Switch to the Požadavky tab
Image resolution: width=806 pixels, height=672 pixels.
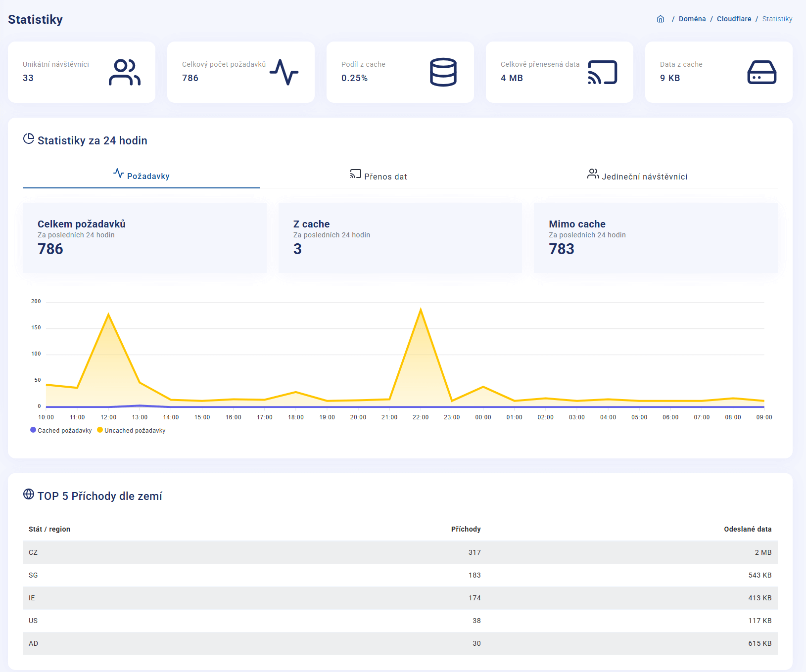tap(142, 176)
